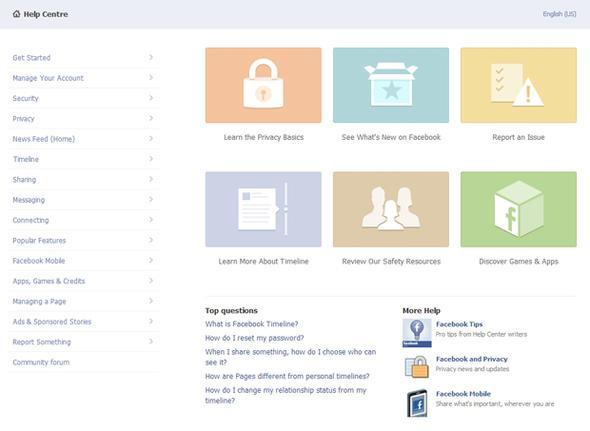Open Manage Your Account section
Image resolution: width=590 pixels, height=431 pixels.
[x=48, y=78]
